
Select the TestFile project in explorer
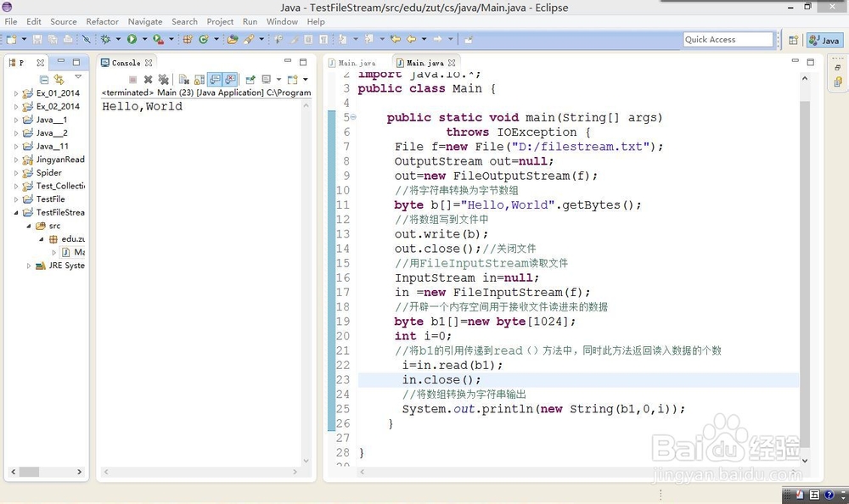(x=44, y=199)
